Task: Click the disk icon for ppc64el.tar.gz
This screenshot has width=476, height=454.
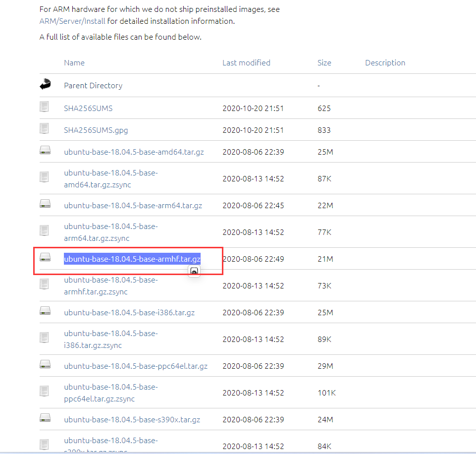Action: click(x=45, y=364)
